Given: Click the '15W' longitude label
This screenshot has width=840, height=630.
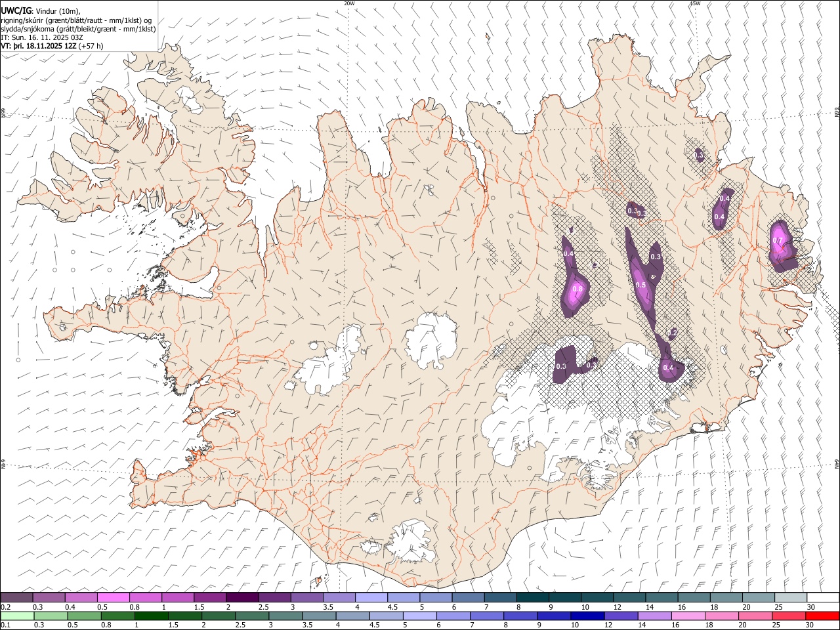Looking at the screenshot, I should pyautogui.click(x=694, y=3).
